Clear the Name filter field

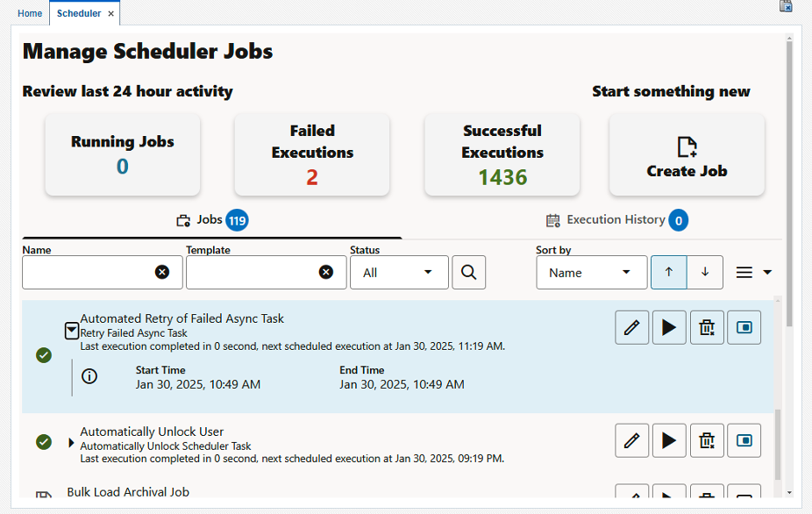(162, 272)
